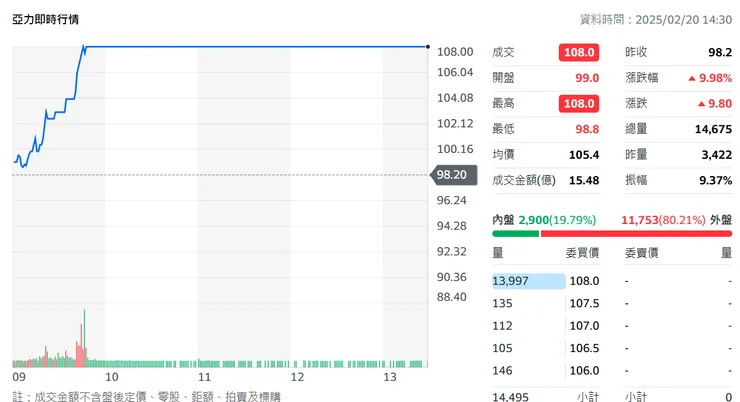Viewport: 740px width, 402px height.
Task: Click the red 最高 price badge 108.0
Action: click(x=579, y=103)
